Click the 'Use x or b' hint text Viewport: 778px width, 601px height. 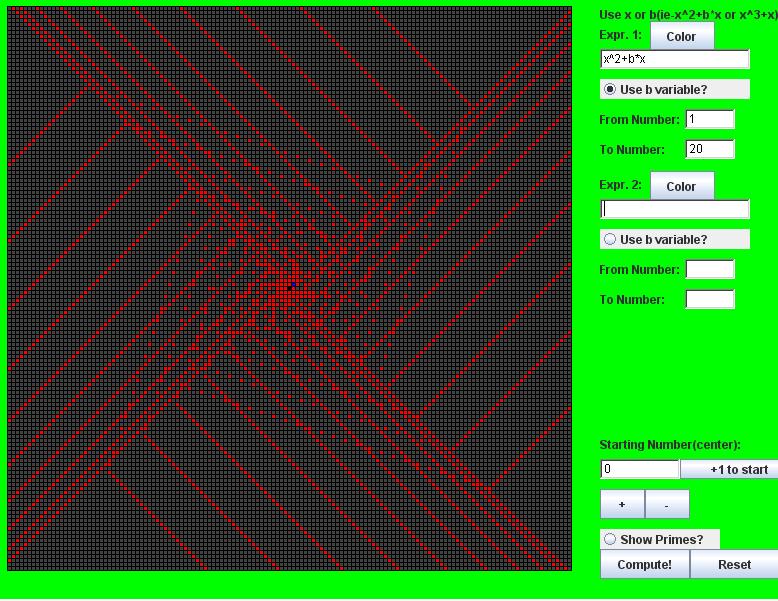coord(689,15)
